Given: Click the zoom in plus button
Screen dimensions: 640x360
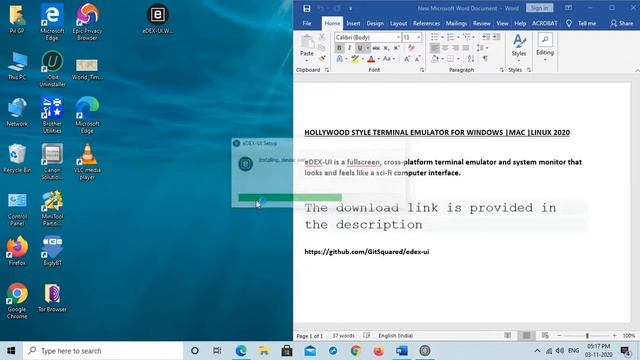Looking at the screenshot, I should 614,336.
